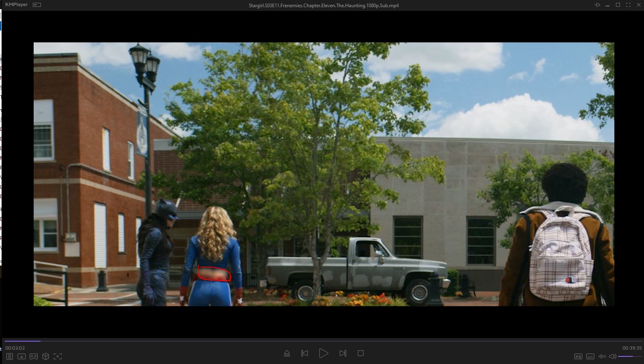Image resolution: width=644 pixels, height=364 pixels.
Task: Stop video playback
Action: tap(361, 353)
